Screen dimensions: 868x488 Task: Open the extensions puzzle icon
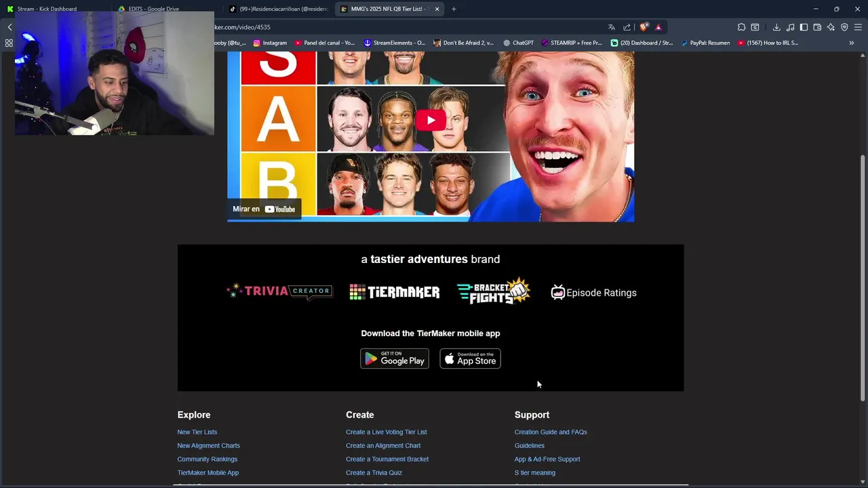[741, 27]
